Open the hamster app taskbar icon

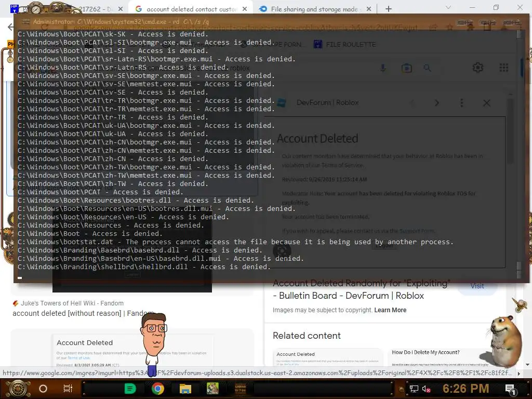coord(212,389)
